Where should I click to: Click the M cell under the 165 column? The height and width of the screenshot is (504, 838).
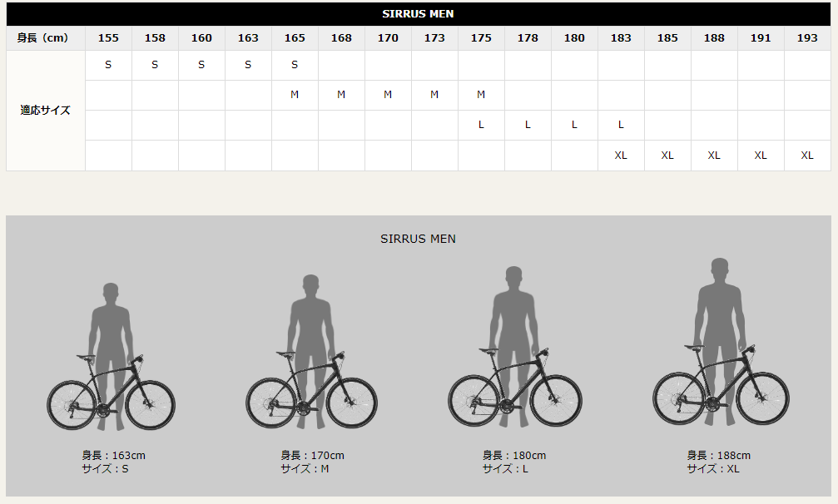click(x=295, y=95)
